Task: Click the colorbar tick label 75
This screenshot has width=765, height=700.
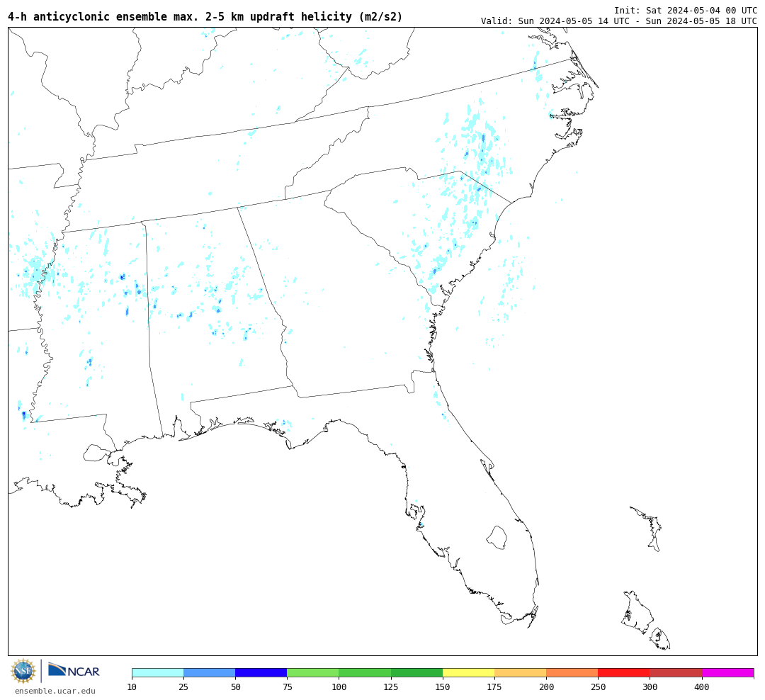Action: click(x=287, y=687)
